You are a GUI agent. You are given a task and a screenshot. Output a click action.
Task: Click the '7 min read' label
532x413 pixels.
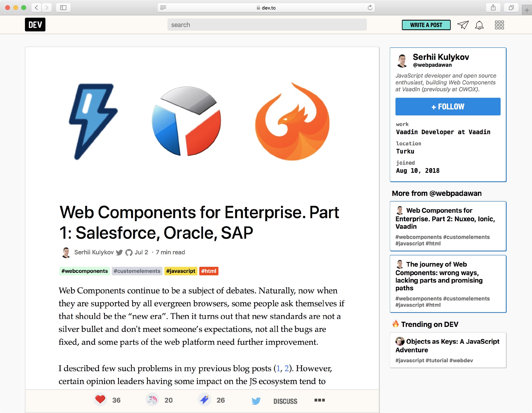(x=170, y=252)
